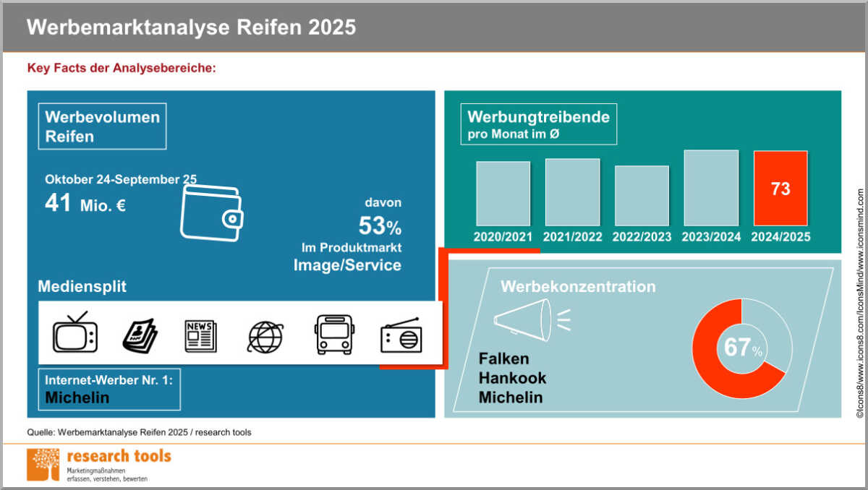868x490 pixels.
Task: Click the megaphone icon under Werbekonzentration
Action: 522,318
